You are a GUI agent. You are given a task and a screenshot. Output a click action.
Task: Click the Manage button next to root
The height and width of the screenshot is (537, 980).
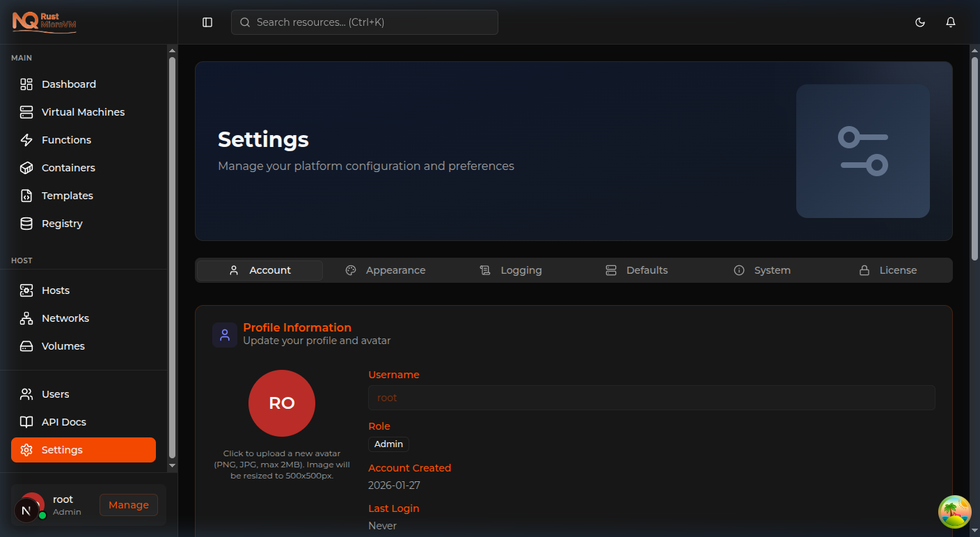tap(128, 504)
